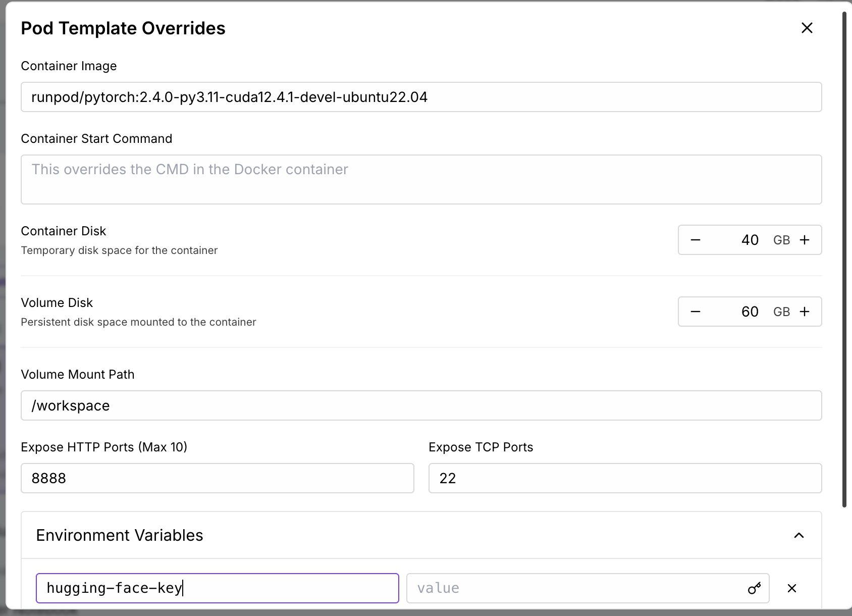Collapse the Environment Variables section chevron

798,535
